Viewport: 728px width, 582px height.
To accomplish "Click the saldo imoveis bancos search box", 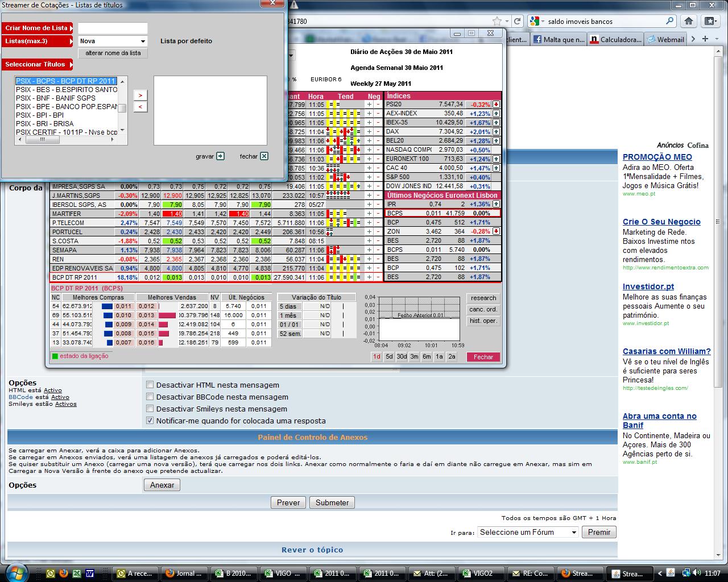I will [603, 21].
